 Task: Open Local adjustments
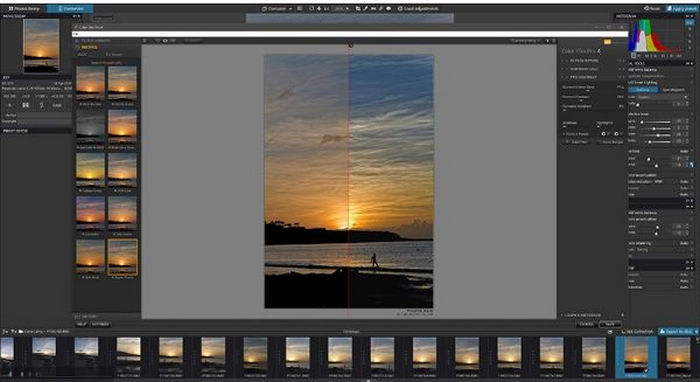(418, 8)
